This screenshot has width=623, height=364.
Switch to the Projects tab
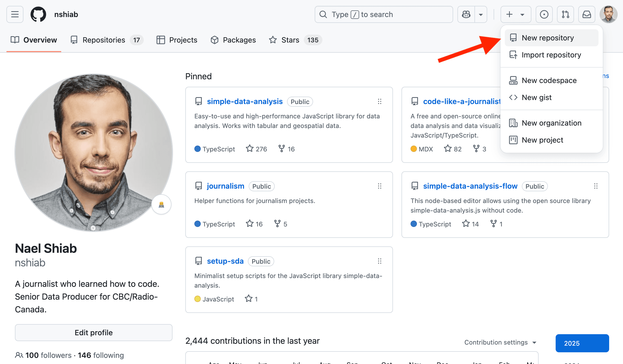[177, 40]
